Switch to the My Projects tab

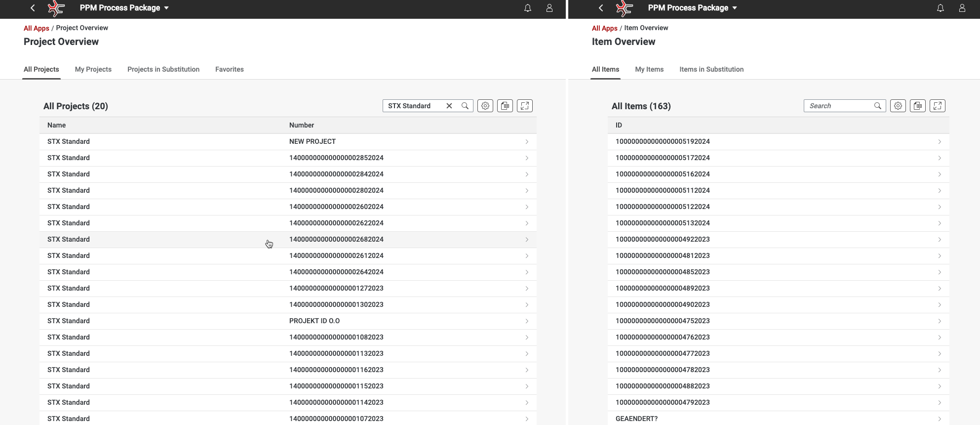[x=93, y=69]
